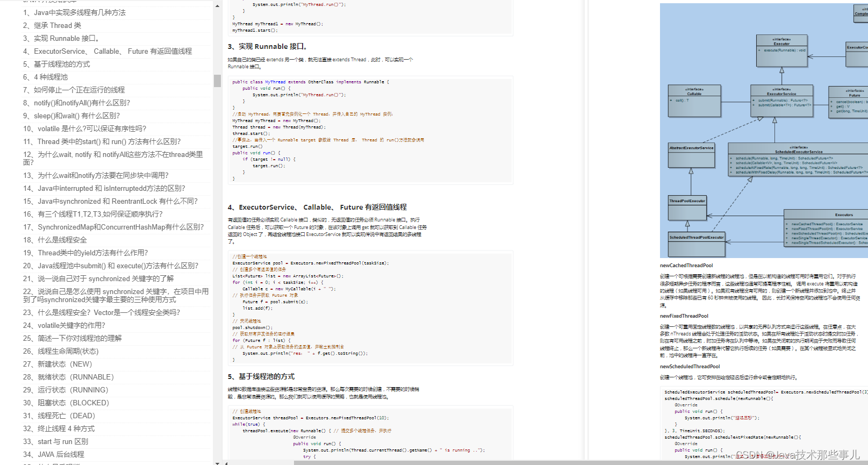868x465 pixels.
Task: Select '15、Java中synchronized 和 ReentrantLock 有什么不同?'
Action: 110,201
